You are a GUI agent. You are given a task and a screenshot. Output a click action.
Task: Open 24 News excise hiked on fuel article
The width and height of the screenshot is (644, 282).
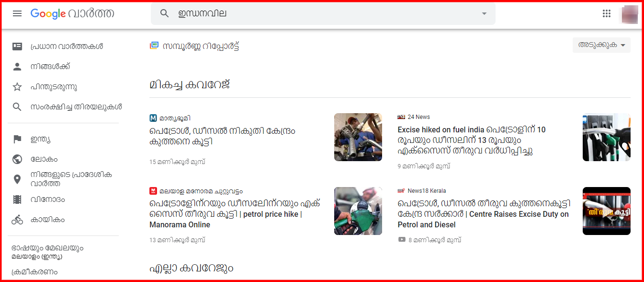(x=472, y=140)
